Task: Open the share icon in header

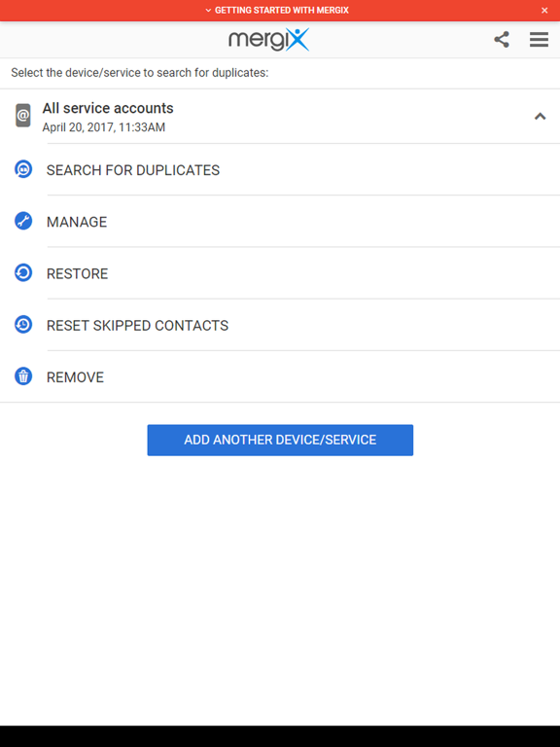Action: pos(502,40)
